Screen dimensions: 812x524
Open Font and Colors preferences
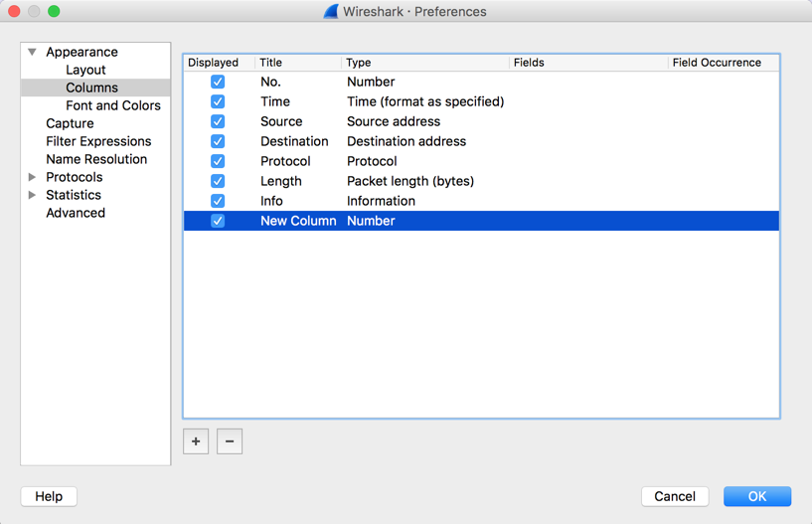pos(113,105)
